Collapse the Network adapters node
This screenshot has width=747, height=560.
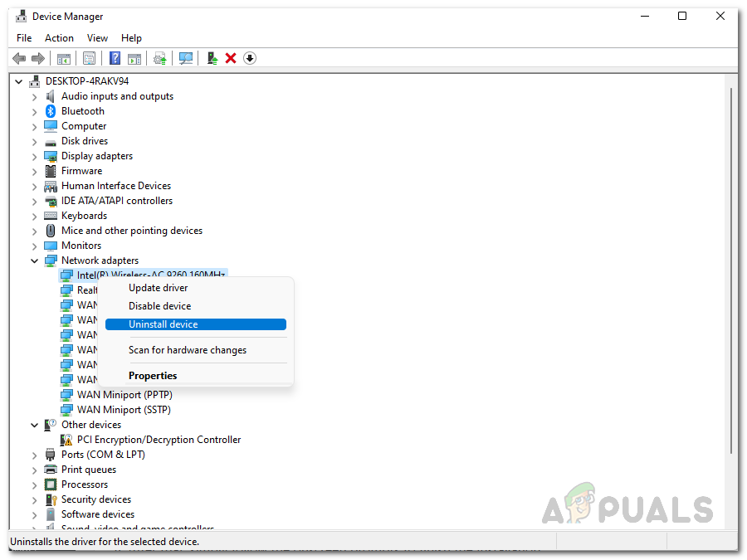coord(34,261)
